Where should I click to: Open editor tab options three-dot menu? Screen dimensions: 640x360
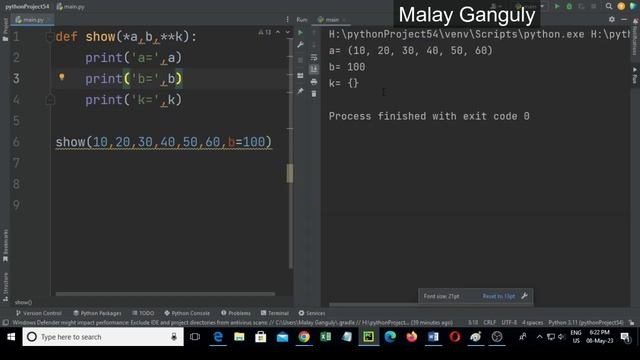click(287, 20)
